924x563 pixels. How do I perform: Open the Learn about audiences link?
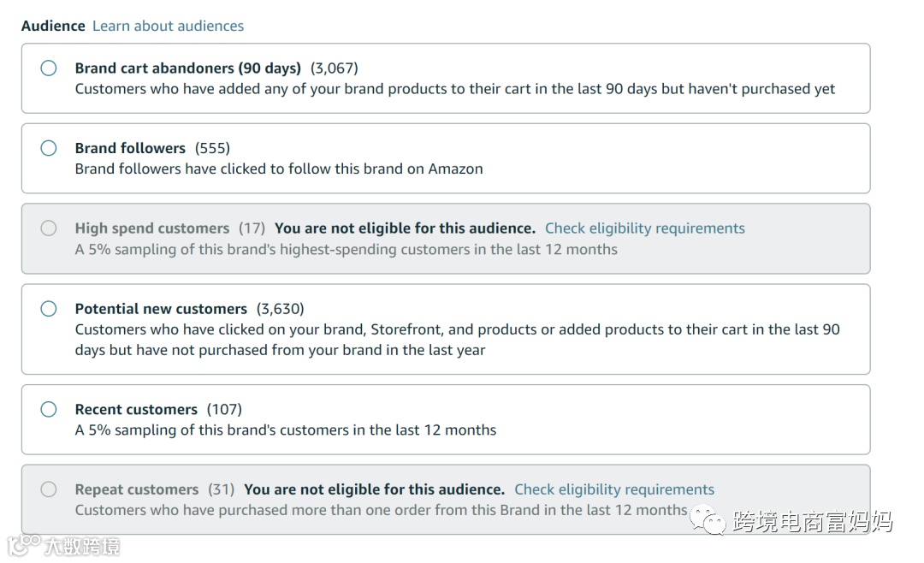point(168,26)
